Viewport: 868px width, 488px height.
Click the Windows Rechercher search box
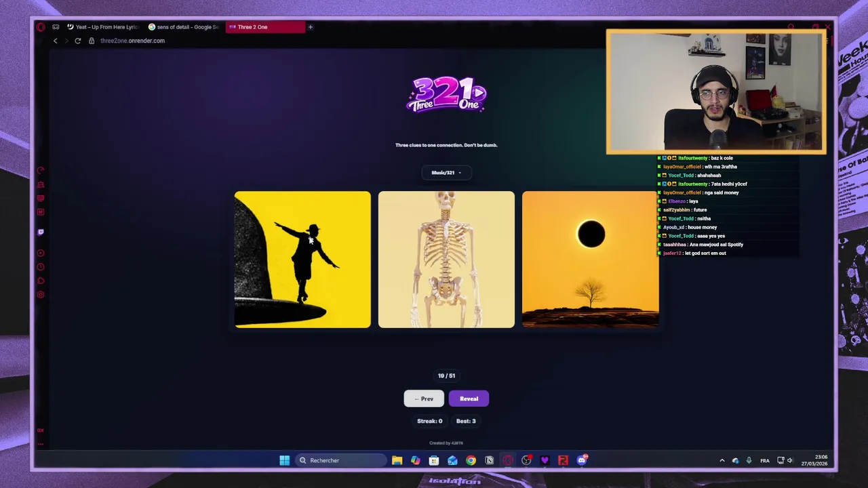click(x=341, y=460)
